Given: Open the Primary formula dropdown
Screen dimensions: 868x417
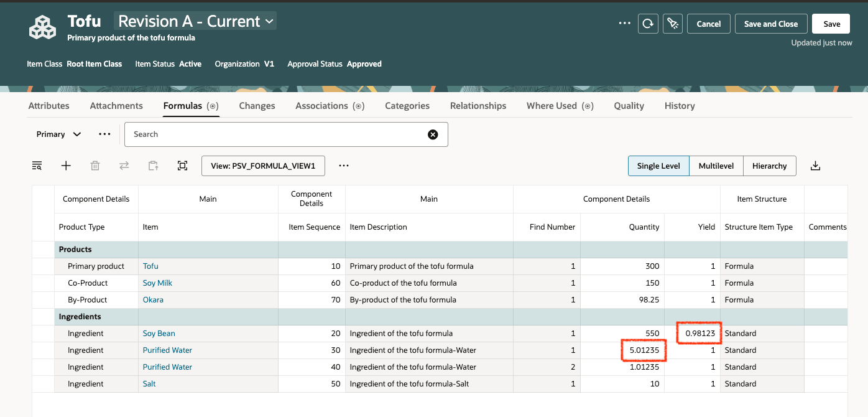Looking at the screenshot, I should coord(58,134).
